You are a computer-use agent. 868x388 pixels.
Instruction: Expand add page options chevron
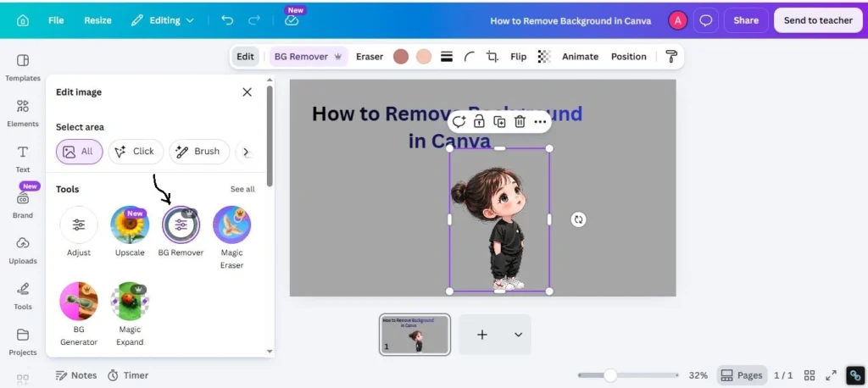[x=518, y=335]
